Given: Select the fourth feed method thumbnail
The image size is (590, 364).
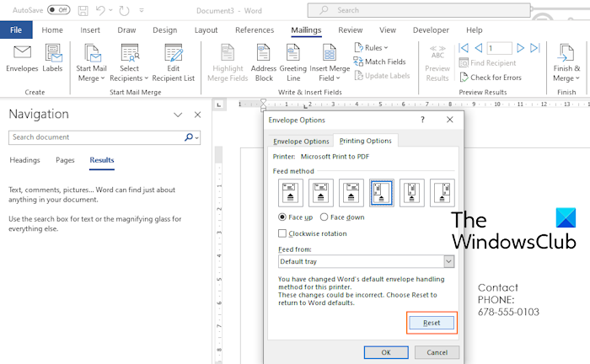Looking at the screenshot, I should pyautogui.click(x=382, y=193).
